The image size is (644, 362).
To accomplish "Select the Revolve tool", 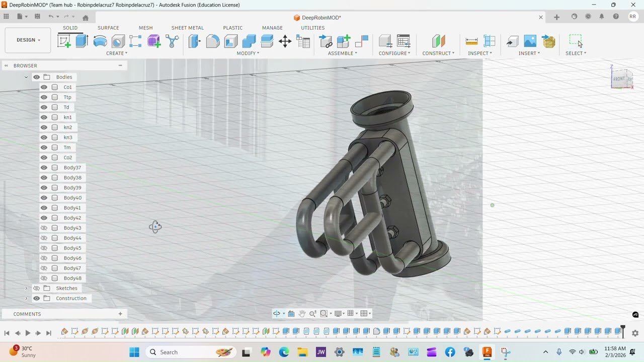I will [x=100, y=41].
